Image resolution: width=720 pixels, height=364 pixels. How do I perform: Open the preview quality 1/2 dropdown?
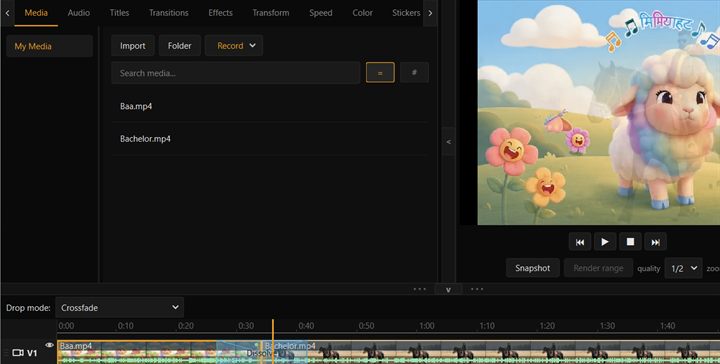[x=683, y=268]
